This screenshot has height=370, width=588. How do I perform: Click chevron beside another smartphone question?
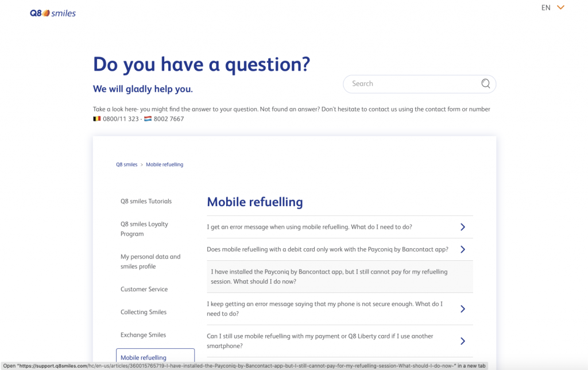pyautogui.click(x=463, y=341)
